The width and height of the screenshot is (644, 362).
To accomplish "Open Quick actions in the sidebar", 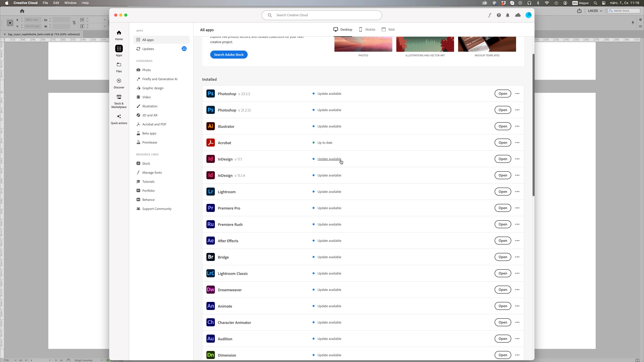I will tap(119, 119).
